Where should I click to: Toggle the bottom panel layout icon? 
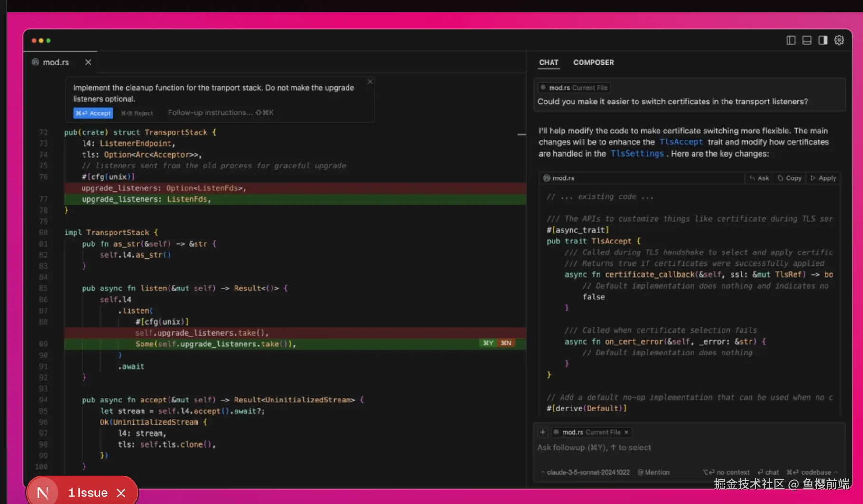click(807, 40)
